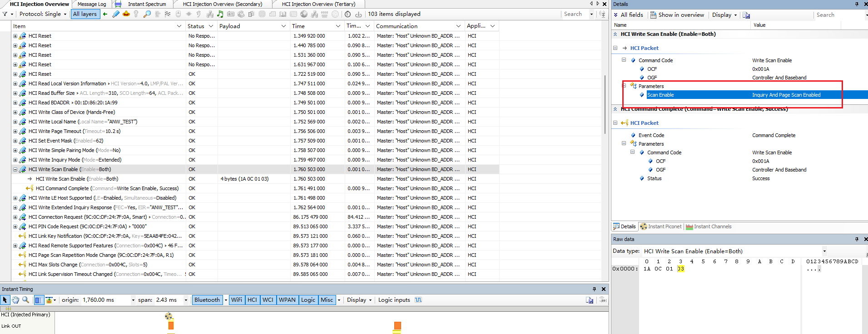Click the open book icon in overview toolbar

click(x=283, y=14)
